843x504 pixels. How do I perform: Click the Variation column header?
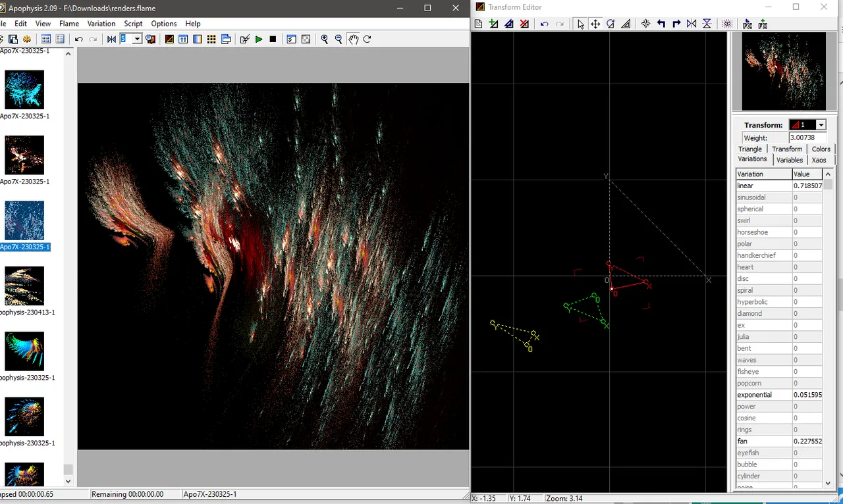(x=763, y=174)
